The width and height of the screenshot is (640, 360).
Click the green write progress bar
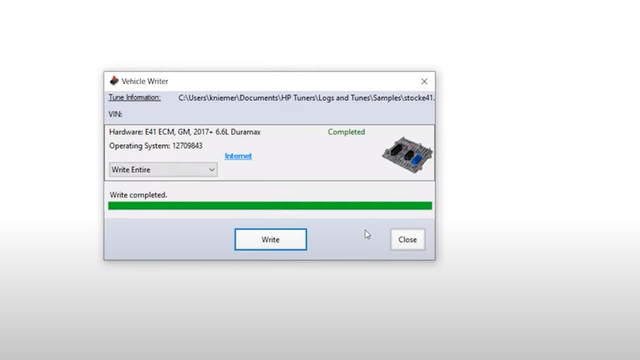(270, 206)
